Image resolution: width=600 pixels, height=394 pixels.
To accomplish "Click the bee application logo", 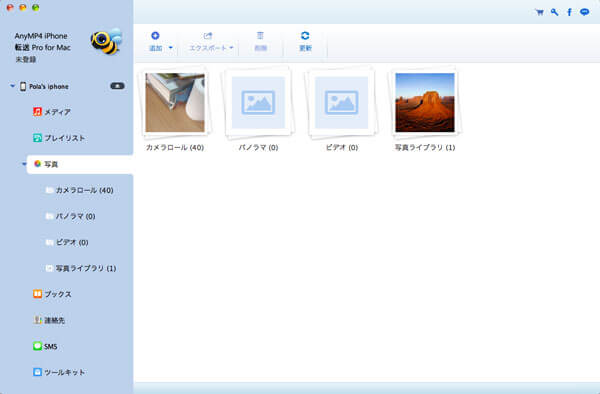I will pos(106,41).
